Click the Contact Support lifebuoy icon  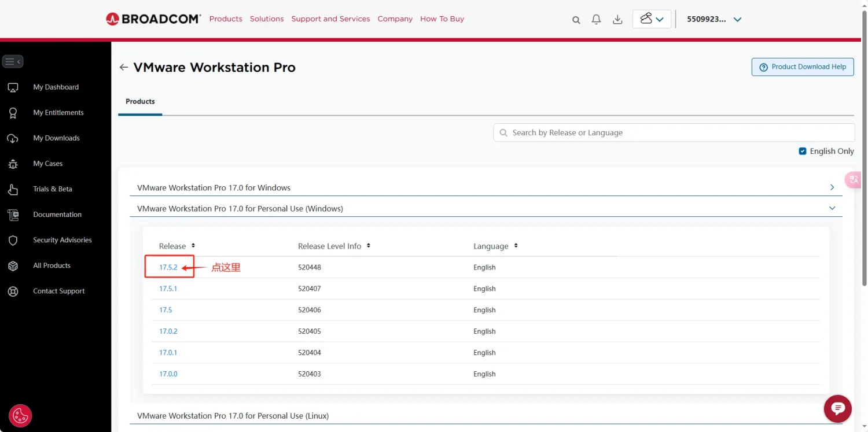pyautogui.click(x=13, y=291)
